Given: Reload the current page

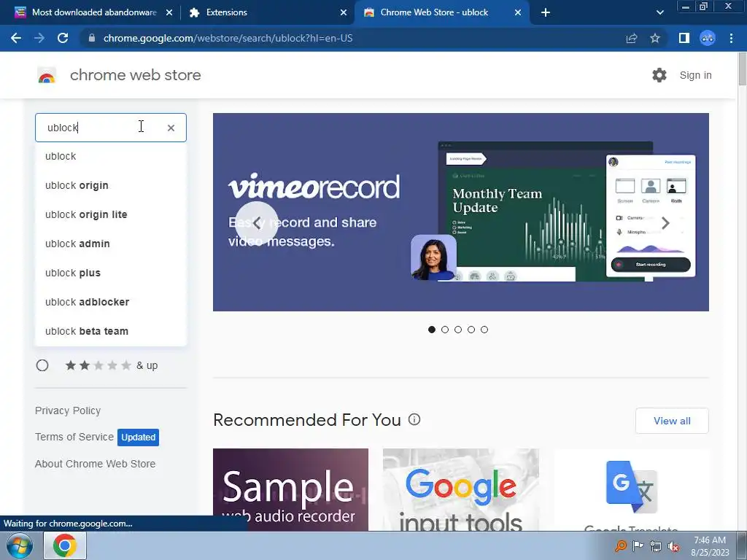Looking at the screenshot, I should tap(63, 38).
